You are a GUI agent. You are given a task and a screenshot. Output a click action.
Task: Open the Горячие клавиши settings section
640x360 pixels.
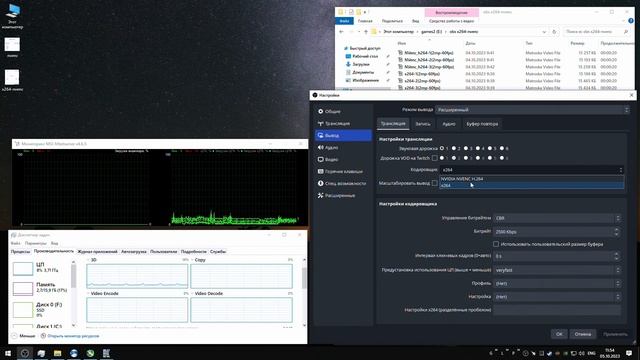tap(343, 171)
